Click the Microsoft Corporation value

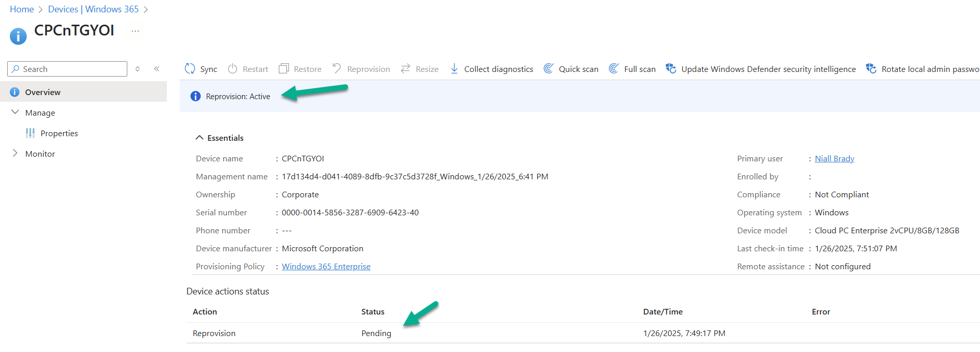[322, 248]
